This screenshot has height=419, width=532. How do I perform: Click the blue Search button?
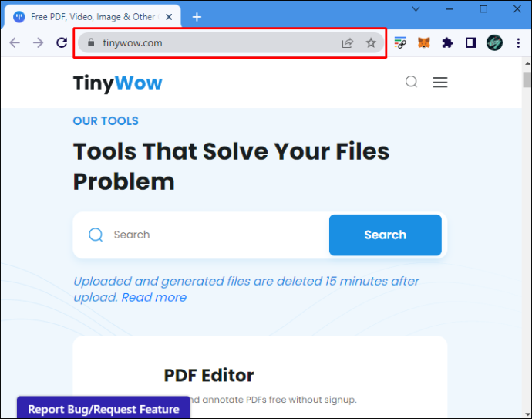(x=385, y=235)
